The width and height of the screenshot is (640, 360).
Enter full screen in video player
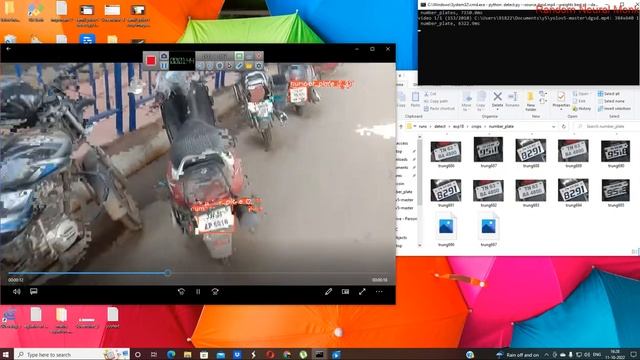tap(362, 291)
